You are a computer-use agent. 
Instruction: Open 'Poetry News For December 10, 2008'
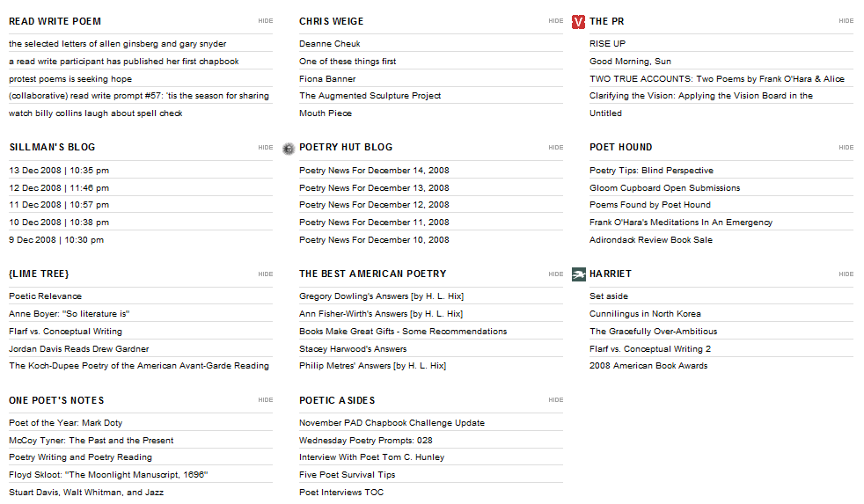tap(374, 239)
